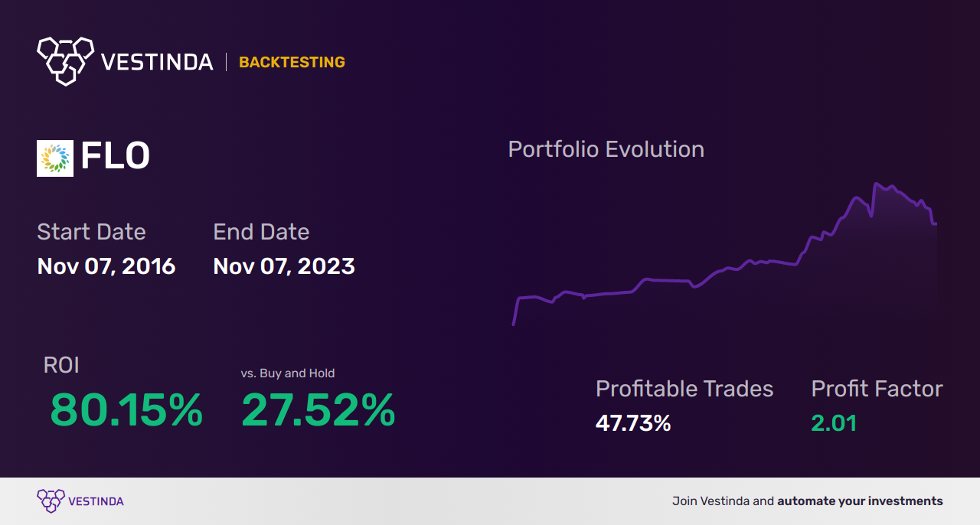Click the Profitable Trades label
980x525 pixels.
(684, 389)
